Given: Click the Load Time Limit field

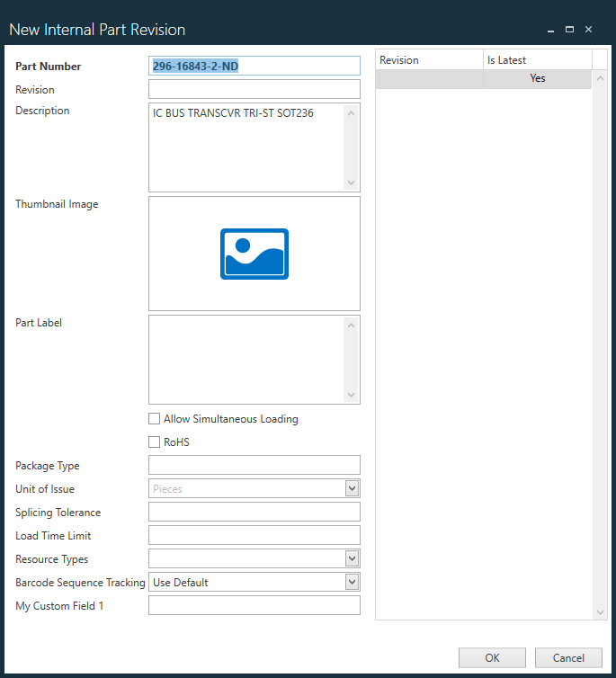Looking at the screenshot, I should 254,535.
